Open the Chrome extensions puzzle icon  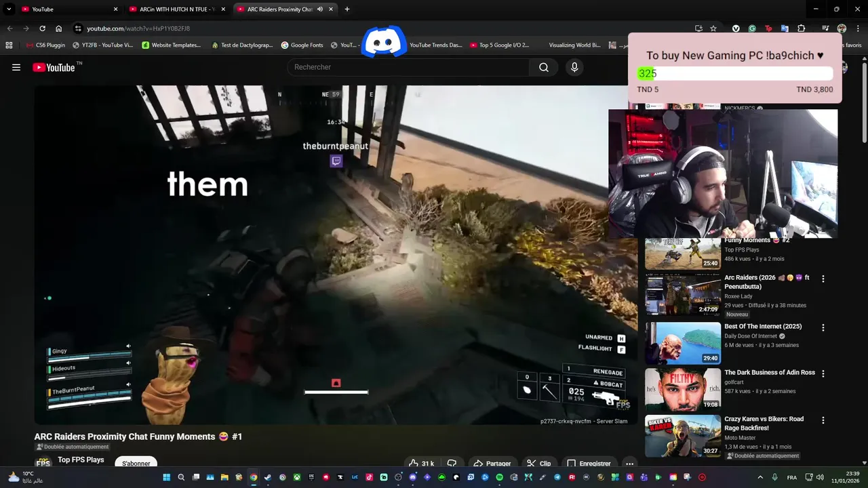801,28
